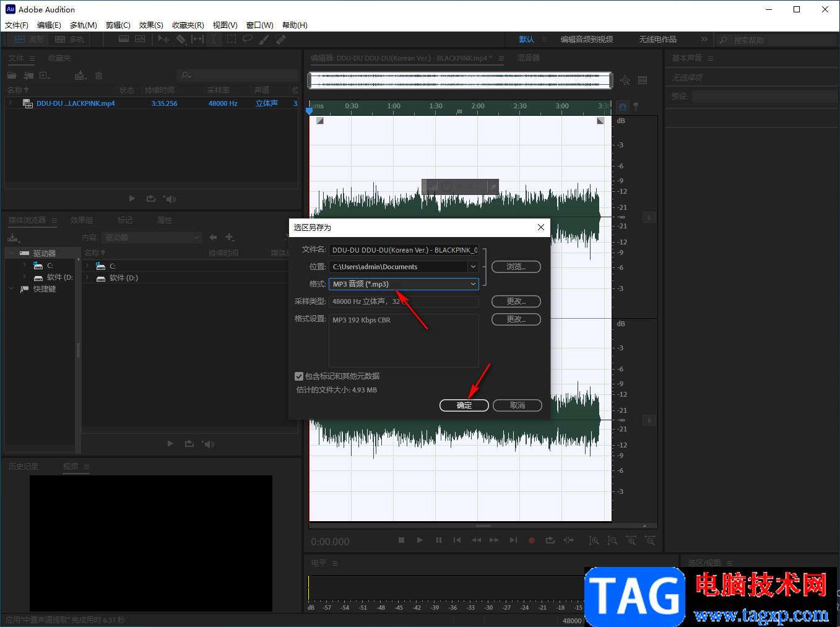The width and height of the screenshot is (840, 627).
Task: Close the 选区另存为 dialog
Action: (541, 227)
